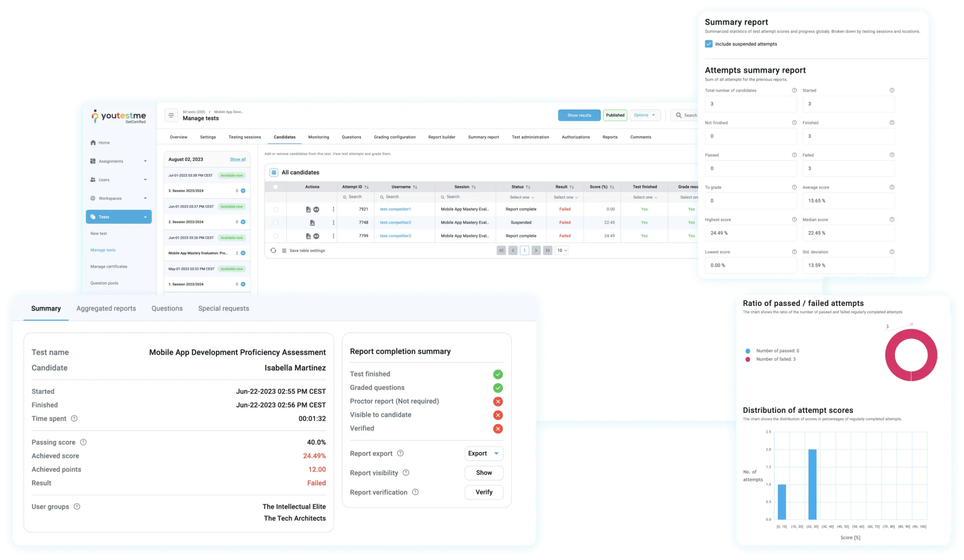Click the delete attempt icon for attempt 7921
This screenshot has height=560, width=964.
[333, 208]
